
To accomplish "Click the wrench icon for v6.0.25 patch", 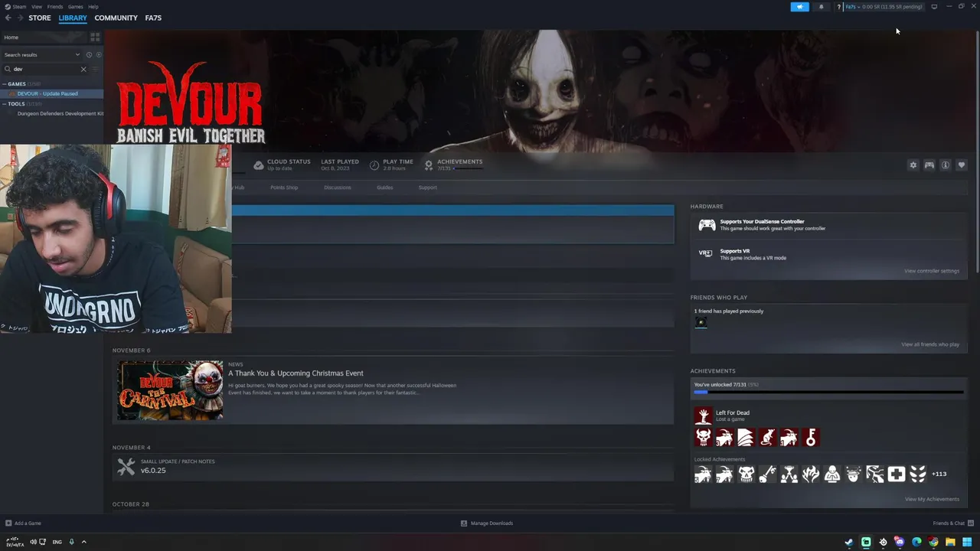I will point(126,466).
